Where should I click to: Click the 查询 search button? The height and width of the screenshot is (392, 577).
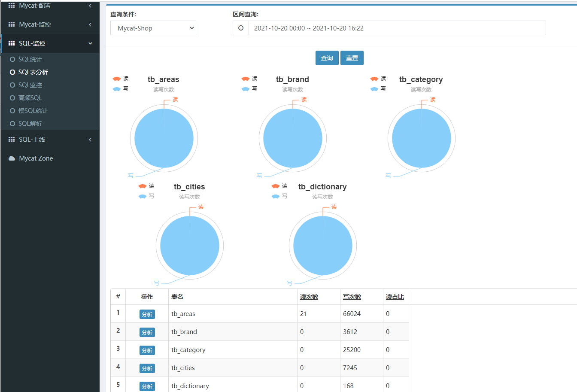(x=327, y=58)
